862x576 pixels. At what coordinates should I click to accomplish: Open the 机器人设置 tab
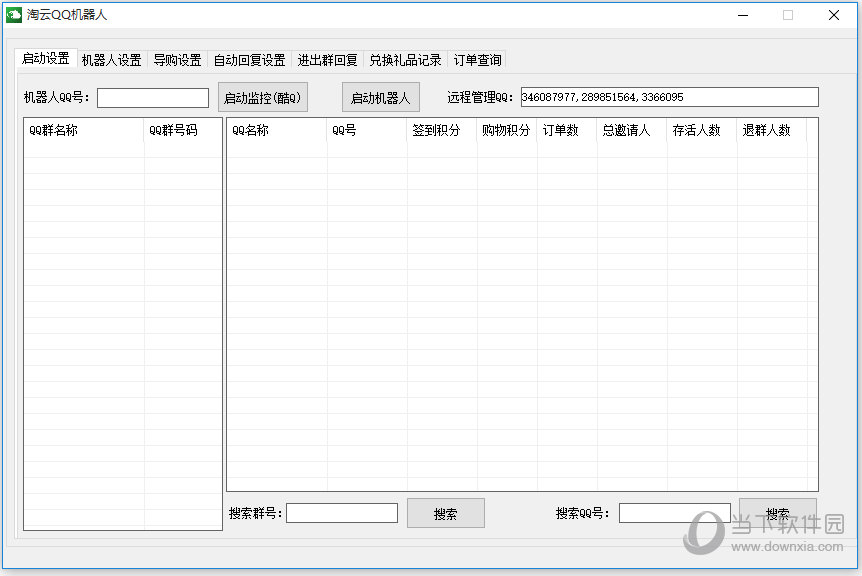pos(112,60)
